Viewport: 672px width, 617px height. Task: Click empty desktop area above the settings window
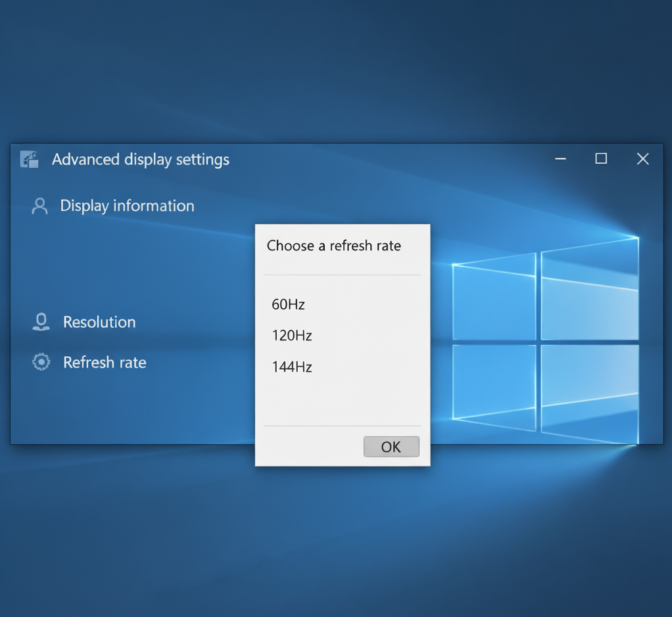pyautogui.click(x=329, y=72)
